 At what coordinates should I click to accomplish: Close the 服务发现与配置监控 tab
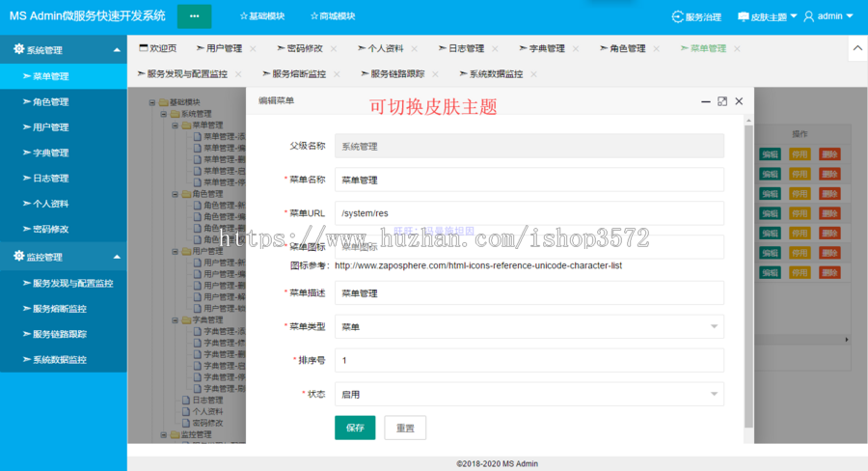pyautogui.click(x=238, y=74)
